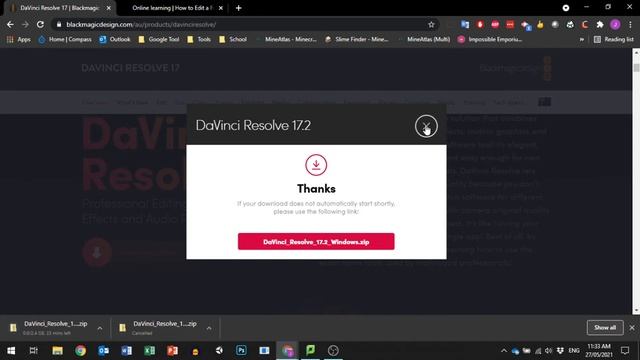Close the downloads bar
This screenshot has height=360, width=640.
point(632,327)
